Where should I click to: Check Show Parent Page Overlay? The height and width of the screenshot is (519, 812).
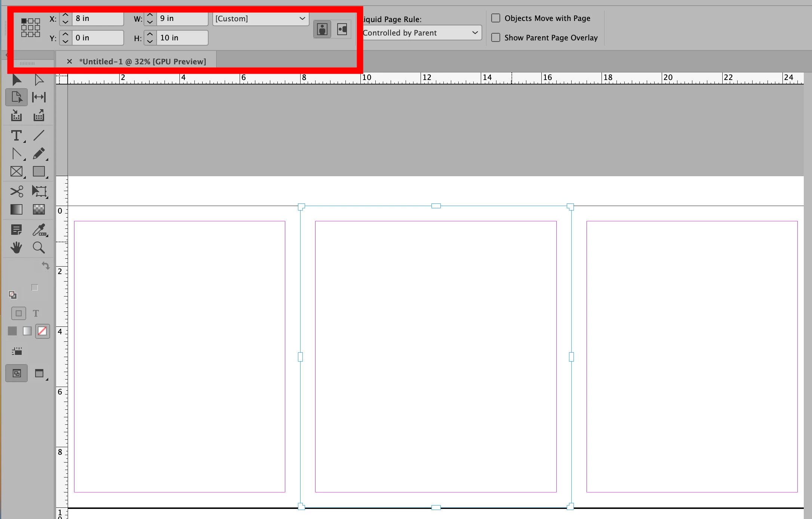496,37
